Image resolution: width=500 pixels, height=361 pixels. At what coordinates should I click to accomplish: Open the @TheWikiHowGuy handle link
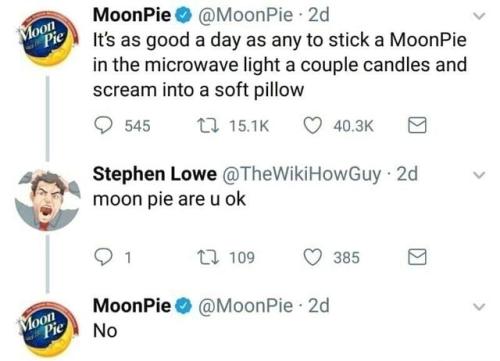(301, 174)
